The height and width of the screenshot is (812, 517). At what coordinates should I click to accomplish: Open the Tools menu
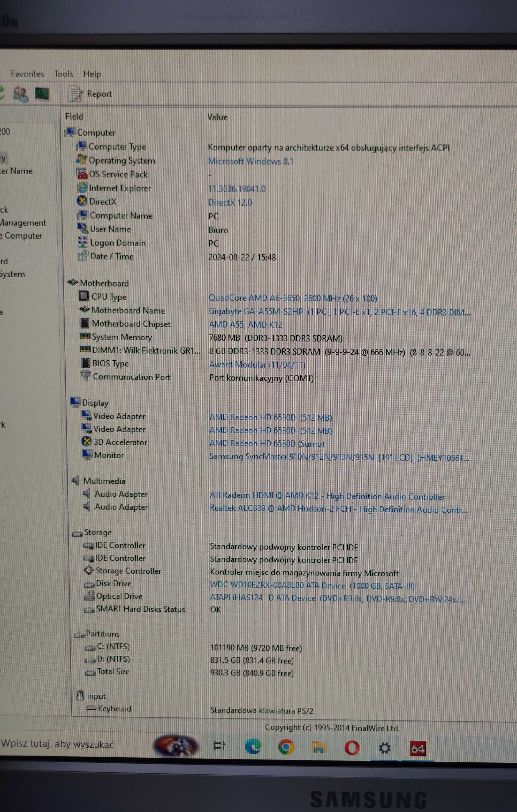[63, 74]
